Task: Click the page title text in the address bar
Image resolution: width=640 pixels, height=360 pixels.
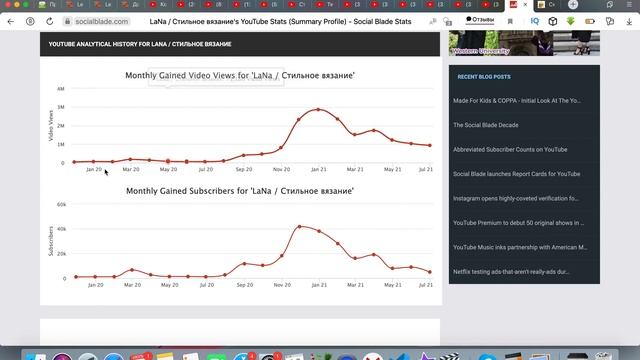Action: point(280,21)
